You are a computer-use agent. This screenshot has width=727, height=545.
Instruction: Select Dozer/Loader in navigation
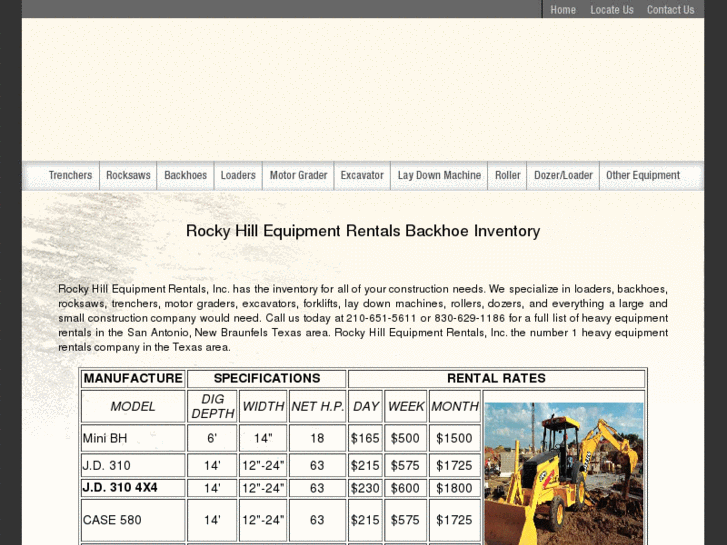(563, 175)
